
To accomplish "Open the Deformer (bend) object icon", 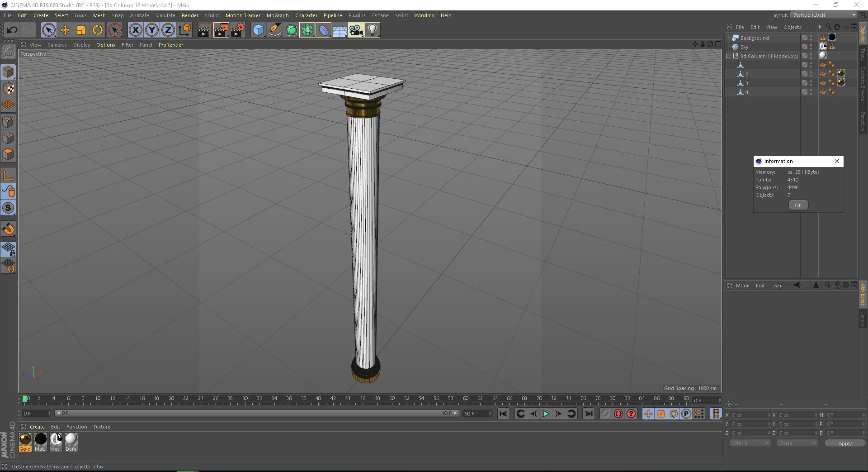I will click(323, 30).
